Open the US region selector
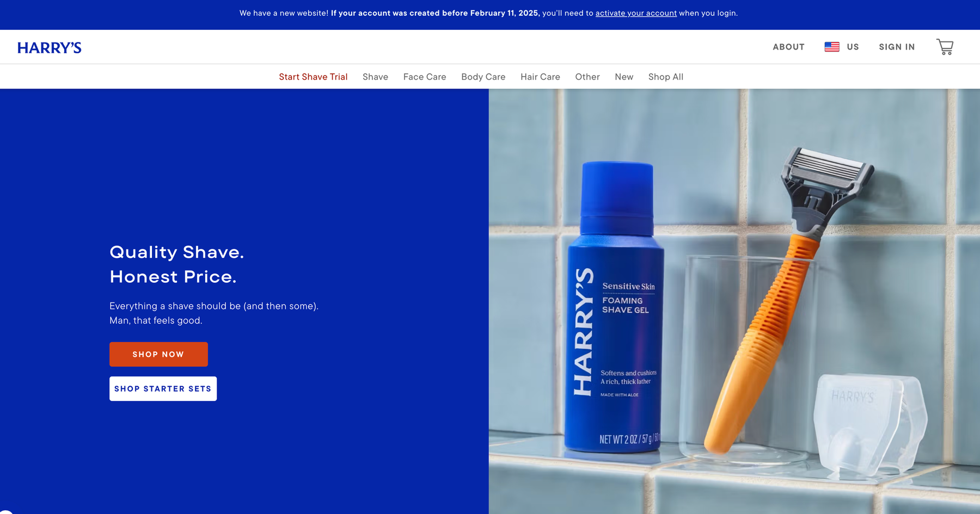Image resolution: width=980 pixels, height=514 pixels. point(842,47)
